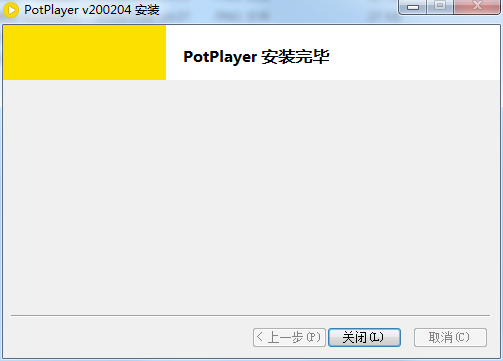This screenshot has height=361, width=503.
Task: Close the installer with the red X button
Action: pyautogui.click(x=477, y=7)
